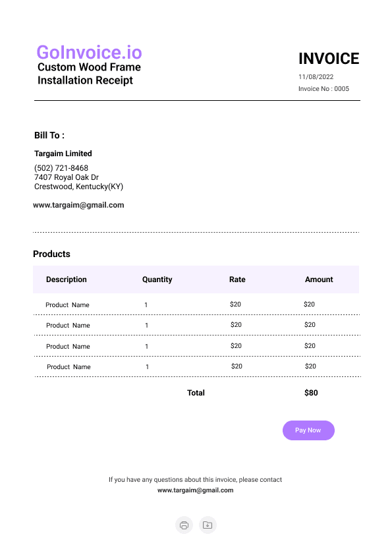The width and height of the screenshot is (392, 555).
Task: Select the first Product Name row
Action: [x=196, y=305]
